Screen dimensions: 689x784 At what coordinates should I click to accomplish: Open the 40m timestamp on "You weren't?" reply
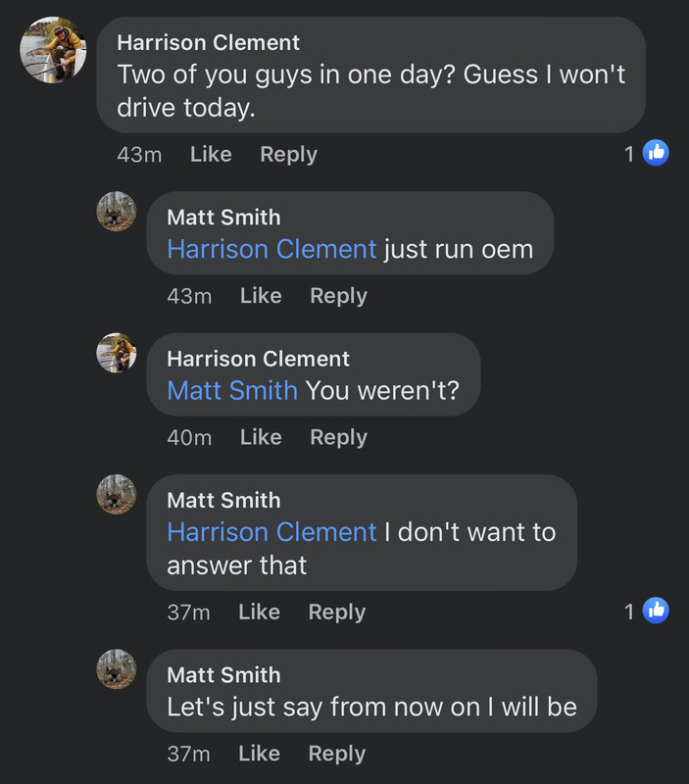coord(189,437)
